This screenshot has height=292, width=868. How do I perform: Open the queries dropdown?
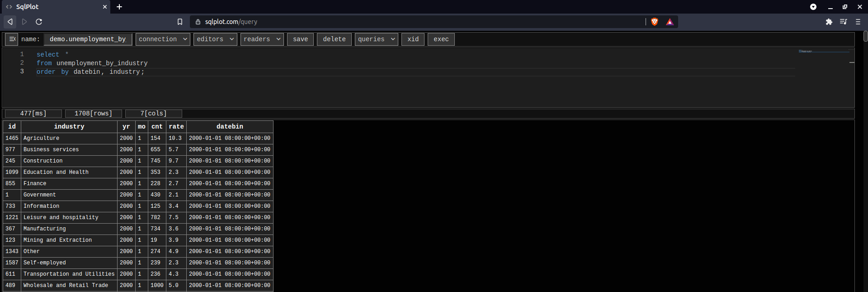377,39
